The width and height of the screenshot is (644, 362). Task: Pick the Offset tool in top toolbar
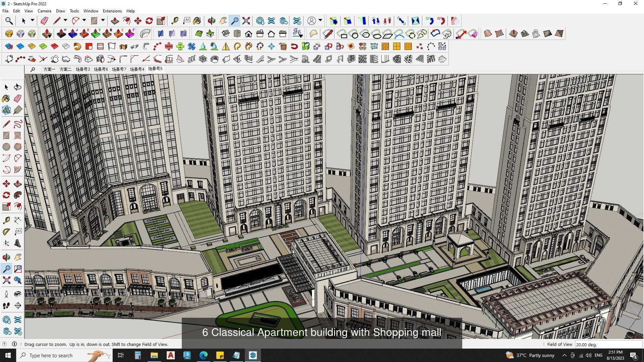(126, 21)
